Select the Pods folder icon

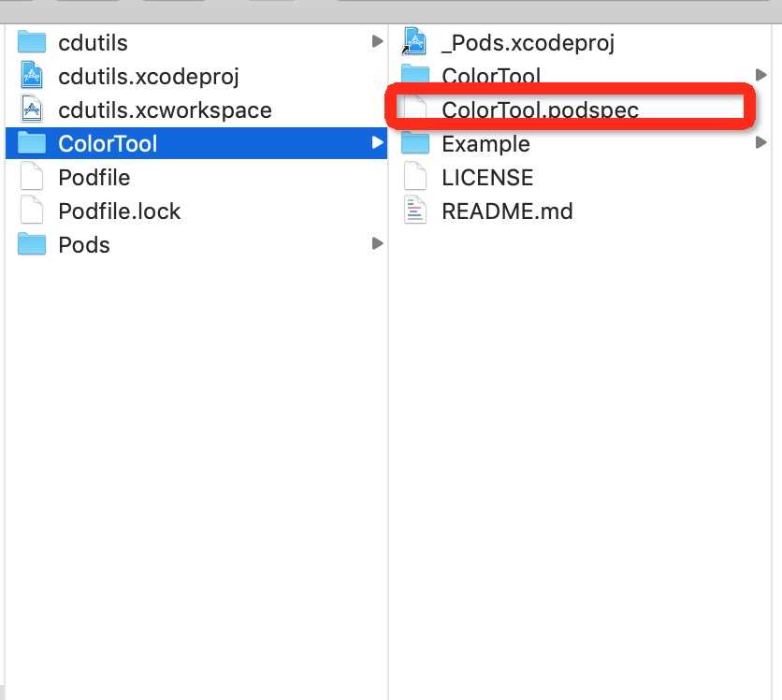point(32,244)
